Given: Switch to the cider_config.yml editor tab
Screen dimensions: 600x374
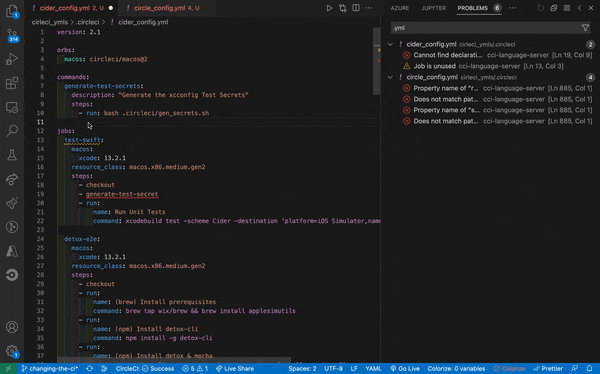Looking at the screenshot, I should pos(72,8).
